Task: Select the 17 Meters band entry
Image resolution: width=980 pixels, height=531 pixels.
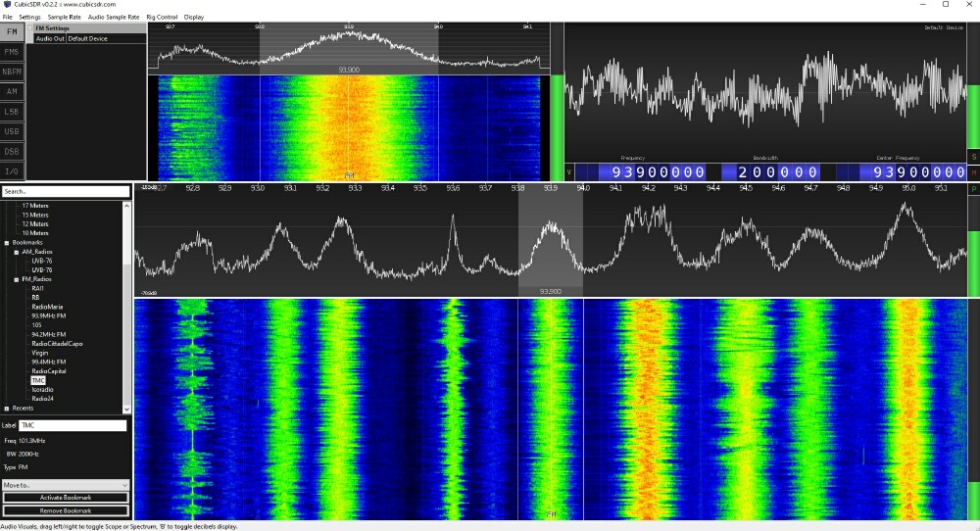Action: pos(35,206)
